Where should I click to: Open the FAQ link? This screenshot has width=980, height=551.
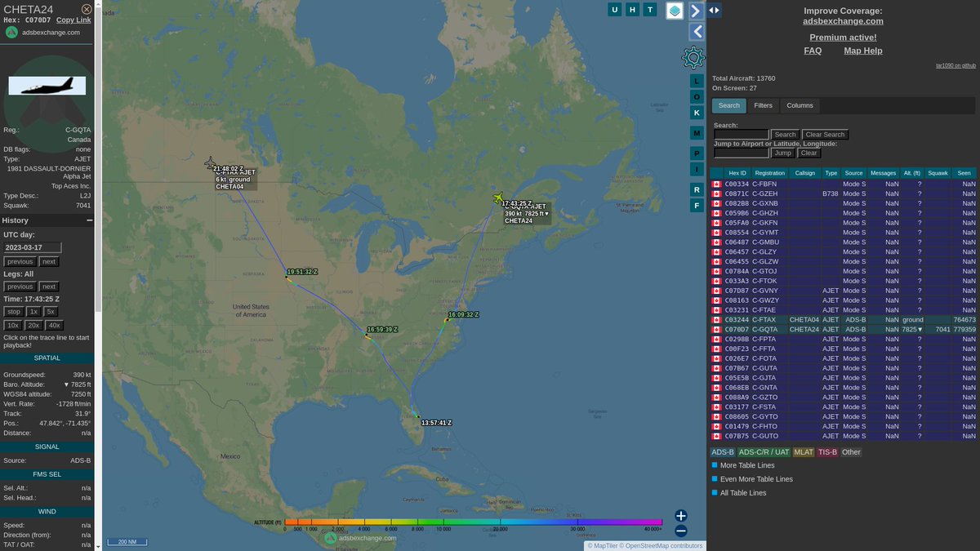pos(813,51)
